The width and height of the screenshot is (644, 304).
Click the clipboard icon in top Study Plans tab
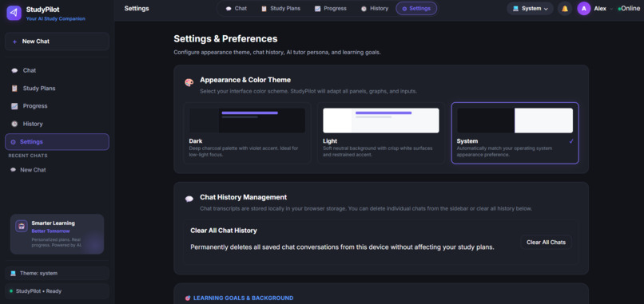(x=264, y=9)
